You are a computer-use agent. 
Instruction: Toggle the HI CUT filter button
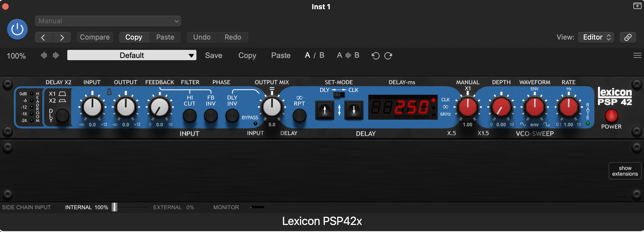click(190, 116)
